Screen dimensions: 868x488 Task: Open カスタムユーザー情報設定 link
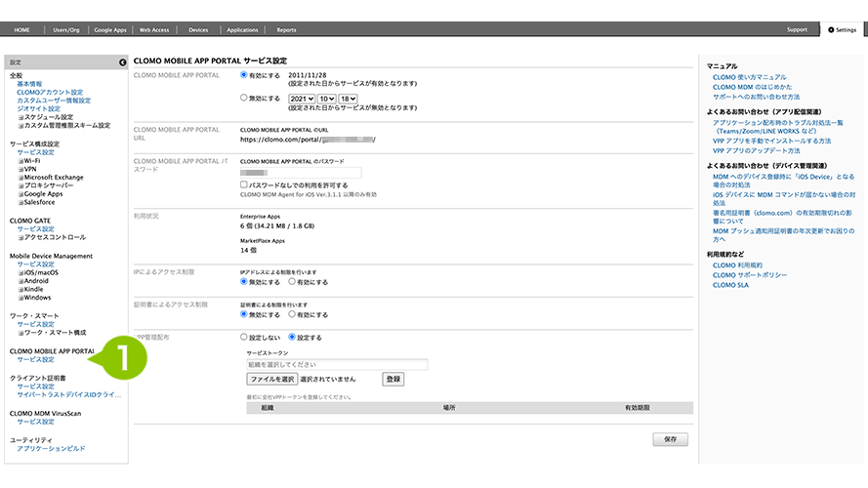click(x=54, y=101)
